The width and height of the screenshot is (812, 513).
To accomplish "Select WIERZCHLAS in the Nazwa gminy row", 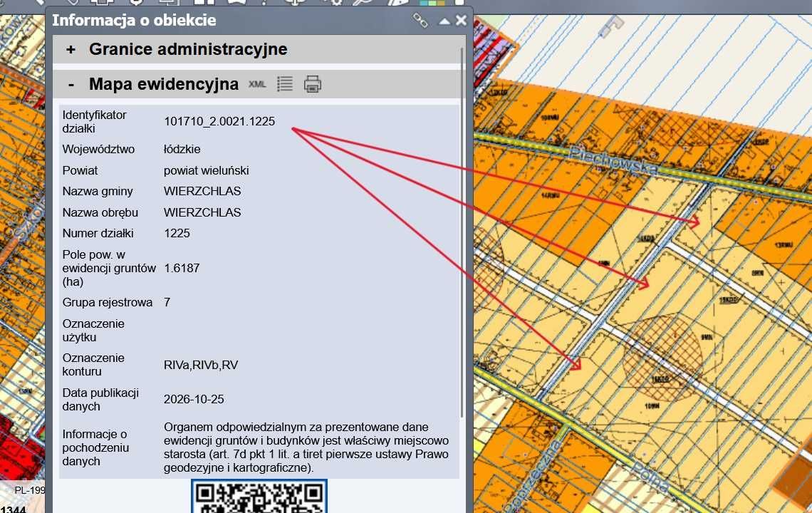I will tap(202, 191).
